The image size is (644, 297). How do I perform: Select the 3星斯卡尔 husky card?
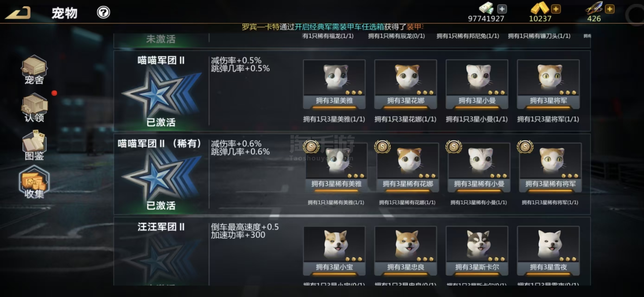(x=477, y=251)
